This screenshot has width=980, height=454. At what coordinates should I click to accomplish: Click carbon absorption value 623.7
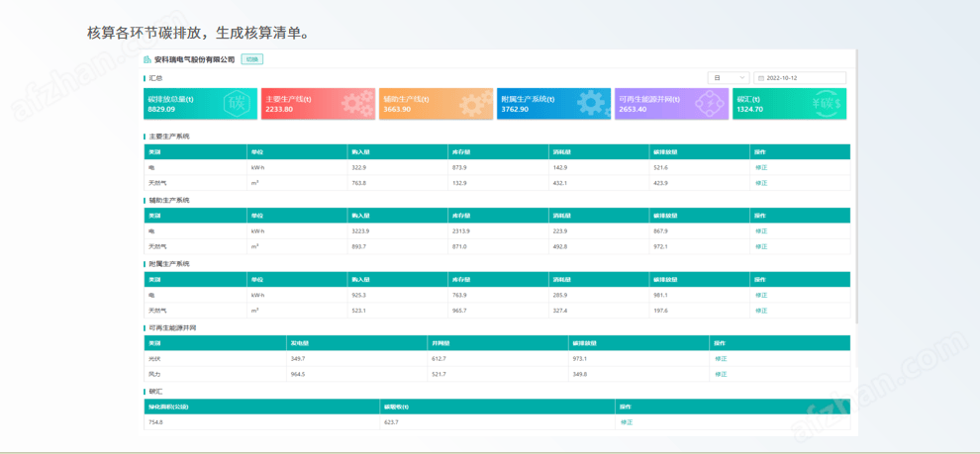[391, 422]
